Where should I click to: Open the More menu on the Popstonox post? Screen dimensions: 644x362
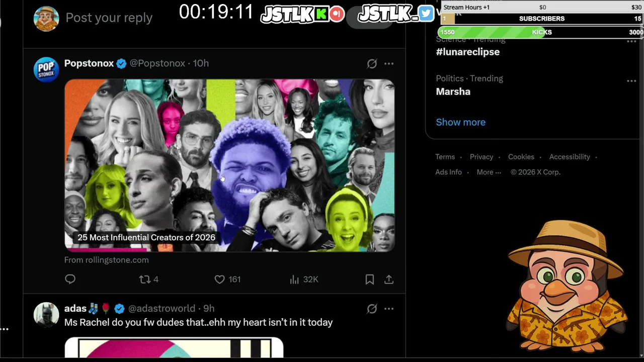pyautogui.click(x=389, y=63)
